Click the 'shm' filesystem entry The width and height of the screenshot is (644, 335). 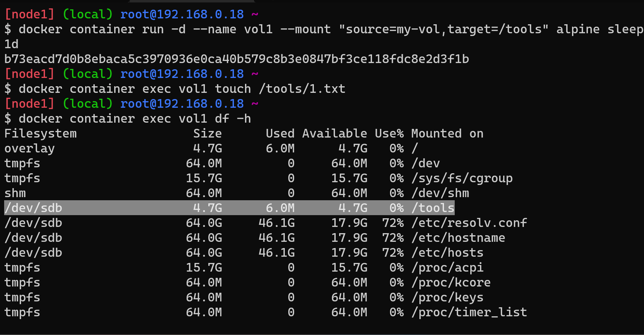click(15, 193)
